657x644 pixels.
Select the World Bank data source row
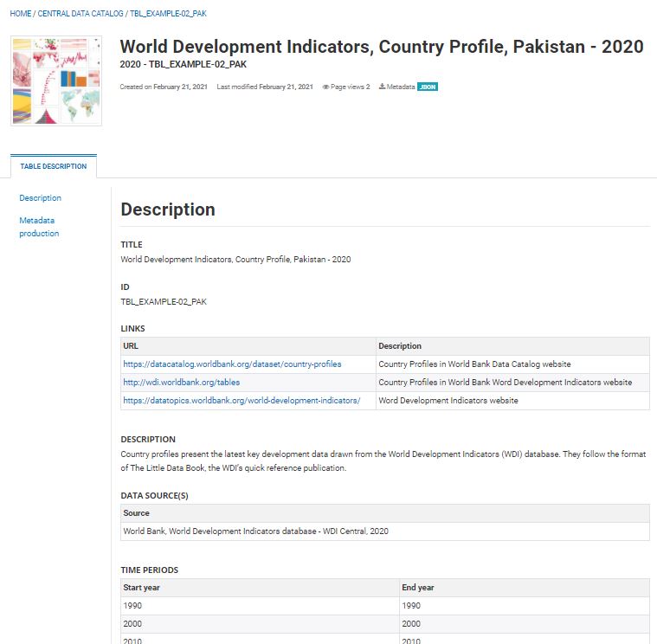pos(255,531)
